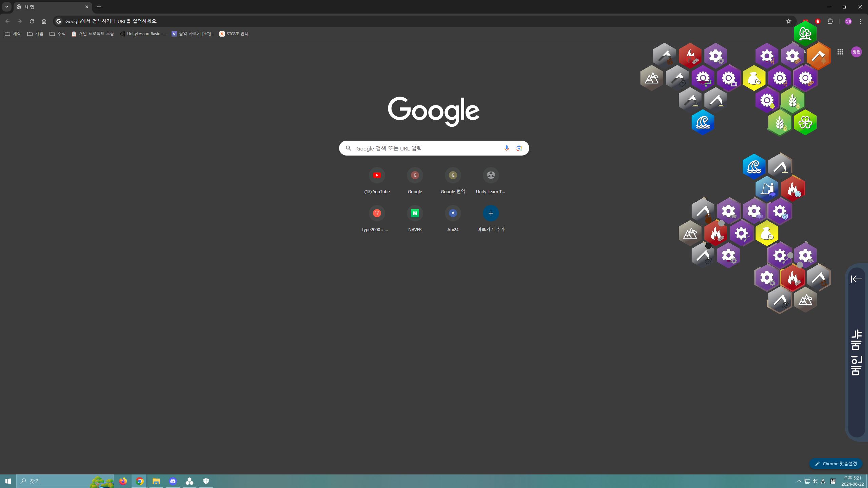Open the STOVE 인디 bookmark
This screenshot has width=868, height=488.
(x=234, y=34)
